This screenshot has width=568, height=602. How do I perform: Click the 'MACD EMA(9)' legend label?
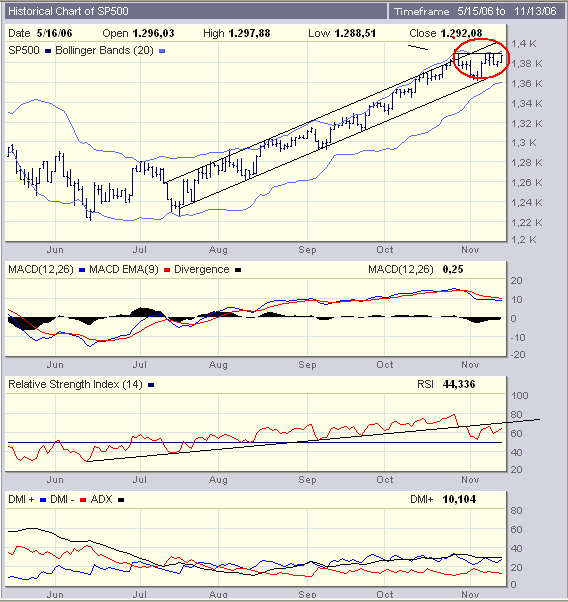click(x=124, y=270)
